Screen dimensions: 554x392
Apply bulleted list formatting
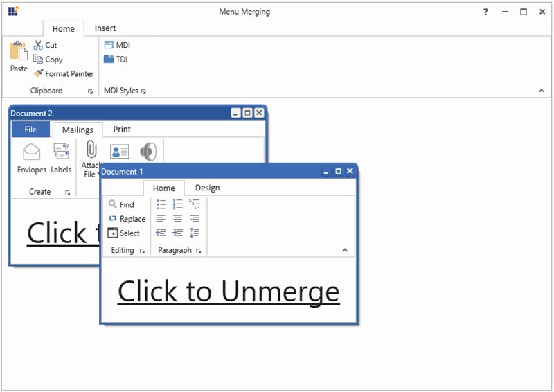161,204
